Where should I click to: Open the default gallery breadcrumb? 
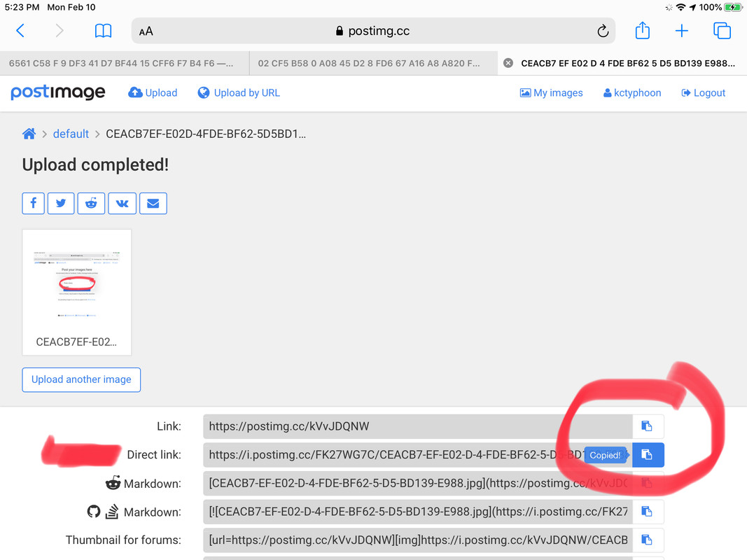pyautogui.click(x=71, y=134)
